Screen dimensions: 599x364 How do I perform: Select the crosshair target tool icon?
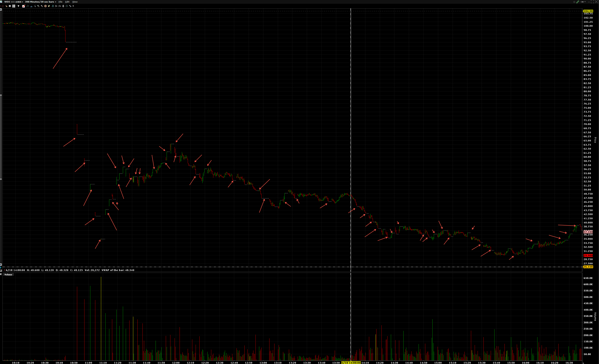[45, 6]
